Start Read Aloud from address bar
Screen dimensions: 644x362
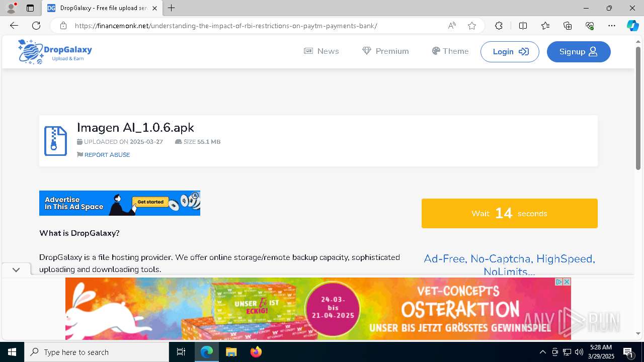click(452, 26)
